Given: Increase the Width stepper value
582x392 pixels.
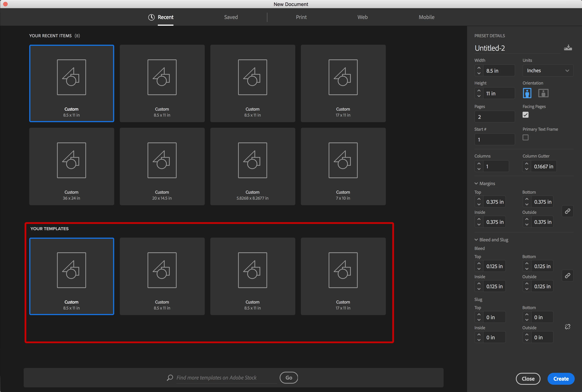Looking at the screenshot, I should pos(479,68).
